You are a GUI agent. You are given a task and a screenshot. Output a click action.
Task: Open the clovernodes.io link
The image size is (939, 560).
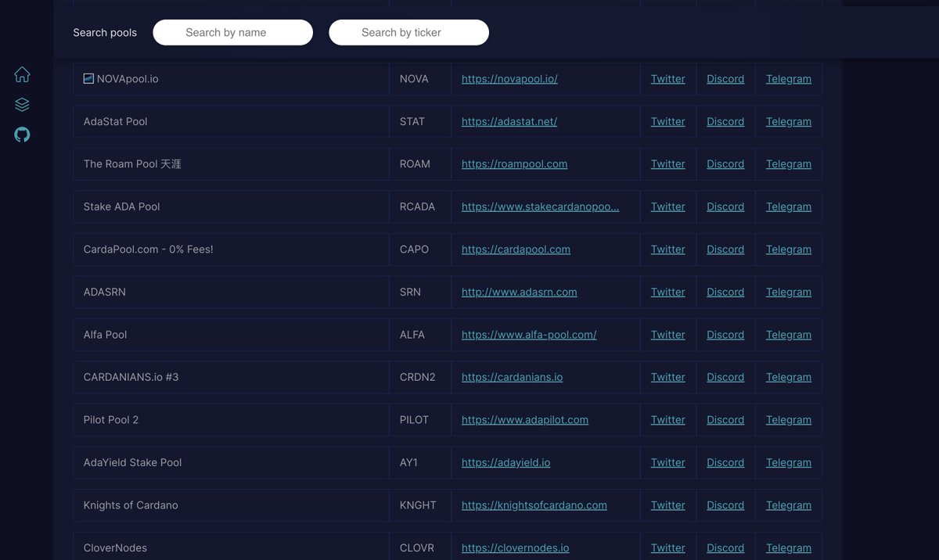[x=515, y=548]
